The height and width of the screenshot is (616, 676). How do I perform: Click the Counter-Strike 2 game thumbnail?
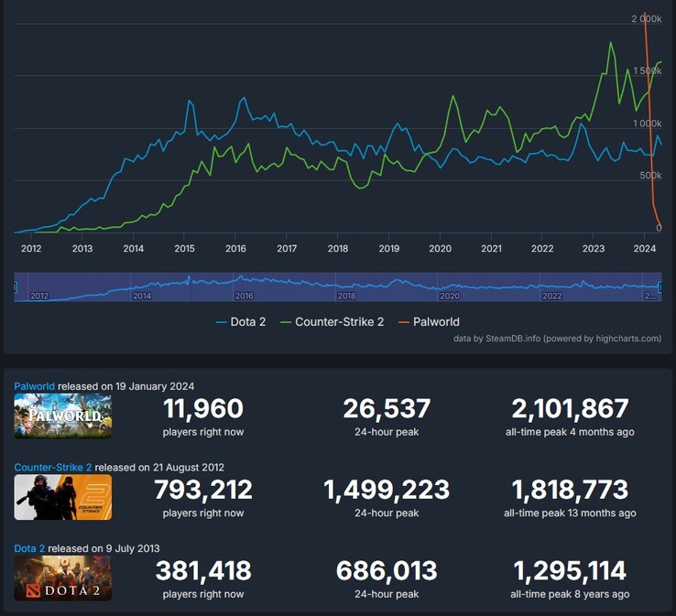63,497
